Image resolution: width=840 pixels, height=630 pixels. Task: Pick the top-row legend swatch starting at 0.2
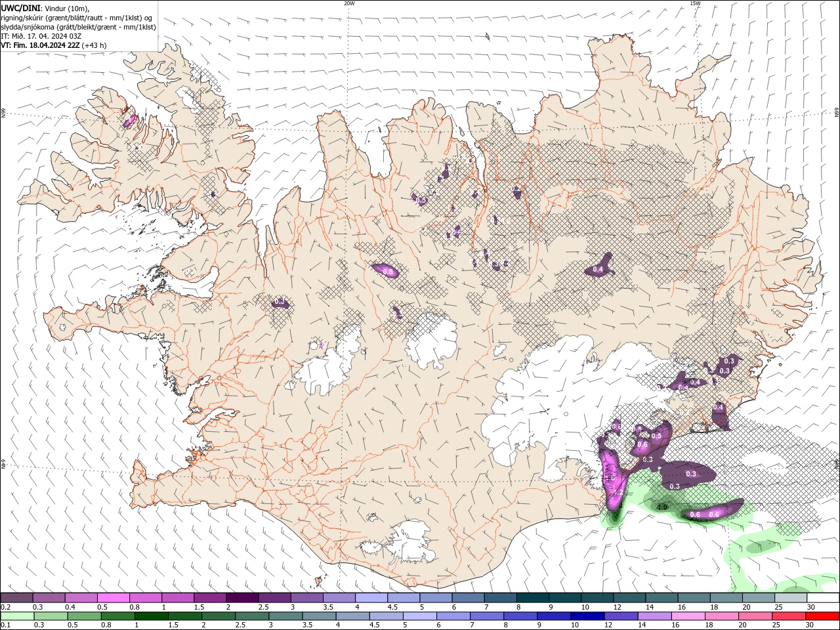(16, 598)
